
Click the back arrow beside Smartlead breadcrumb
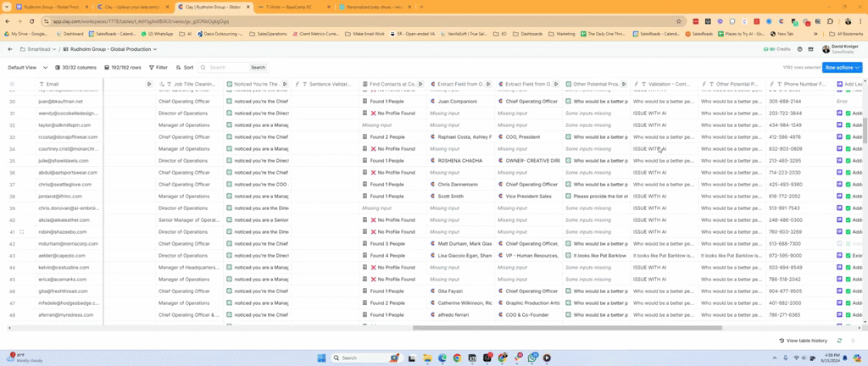[10, 49]
